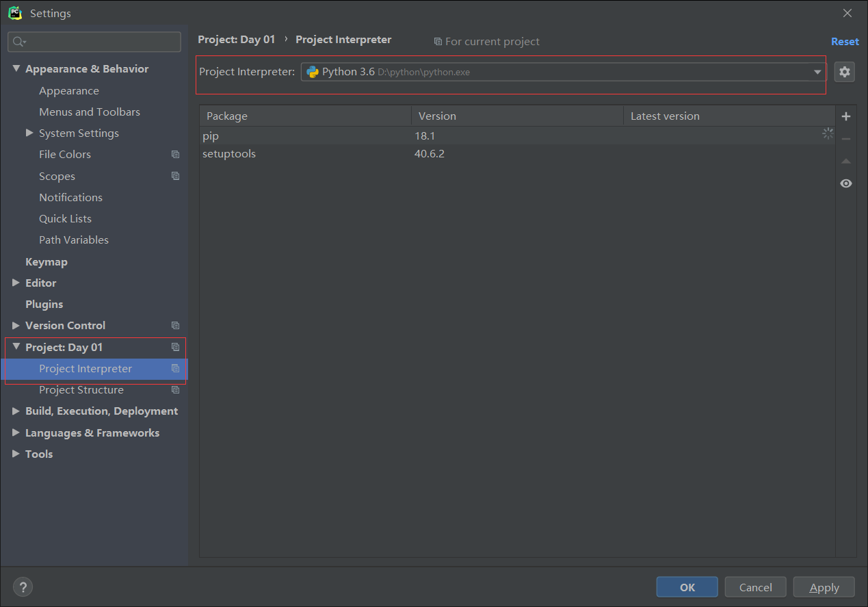This screenshot has width=868, height=607.
Task: Click the 'For current project' label
Action: [487, 42]
